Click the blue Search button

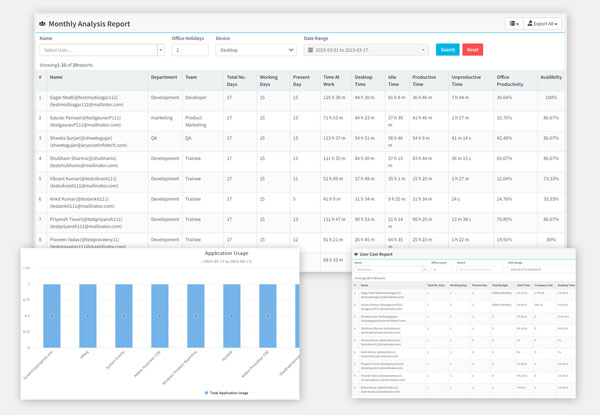[x=447, y=49]
